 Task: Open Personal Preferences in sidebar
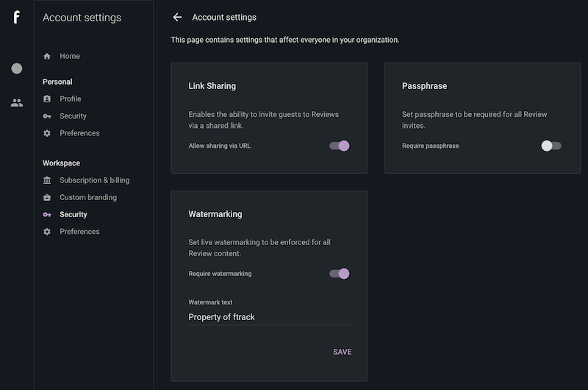[79, 133]
